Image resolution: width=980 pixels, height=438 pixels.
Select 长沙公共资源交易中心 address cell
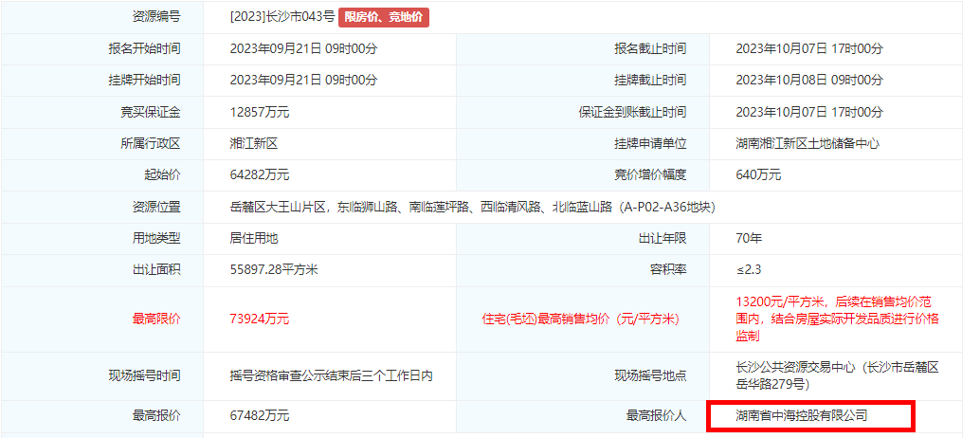[838, 376]
